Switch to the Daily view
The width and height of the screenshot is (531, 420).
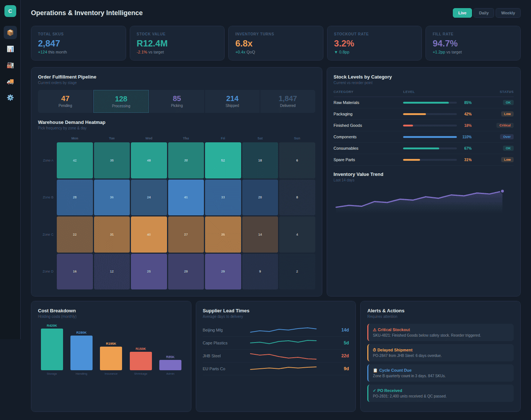(483, 13)
